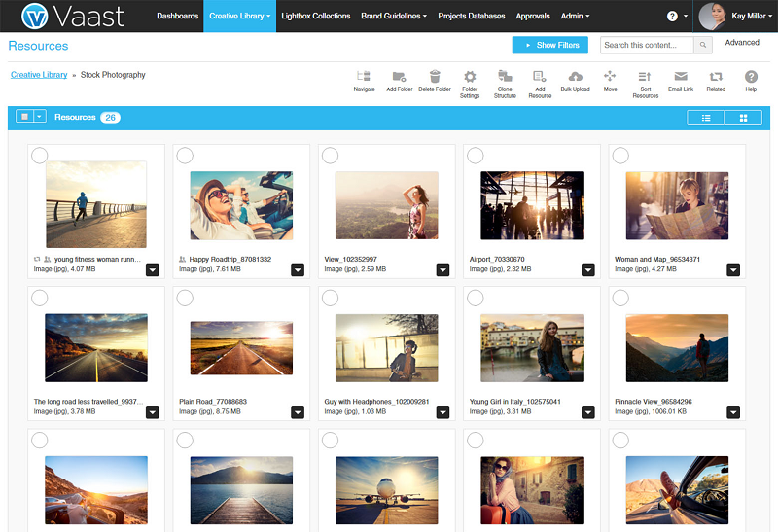Image resolution: width=778 pixels, height=532 pixels.
Task: Open Projects Databases
Action: point(472,16)
